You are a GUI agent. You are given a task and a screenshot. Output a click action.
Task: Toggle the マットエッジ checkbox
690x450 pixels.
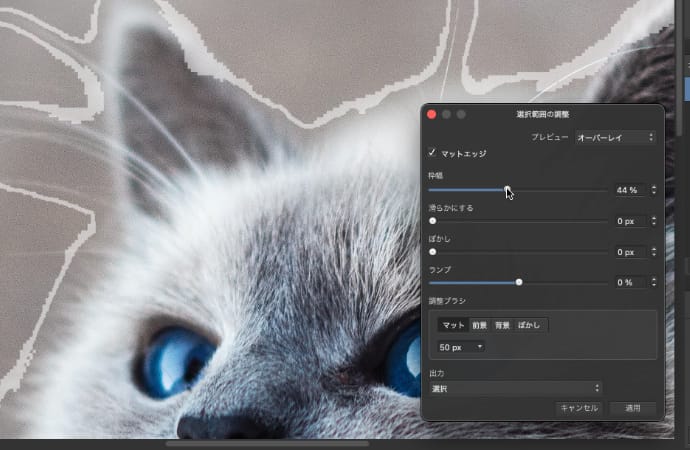[432, 153]
